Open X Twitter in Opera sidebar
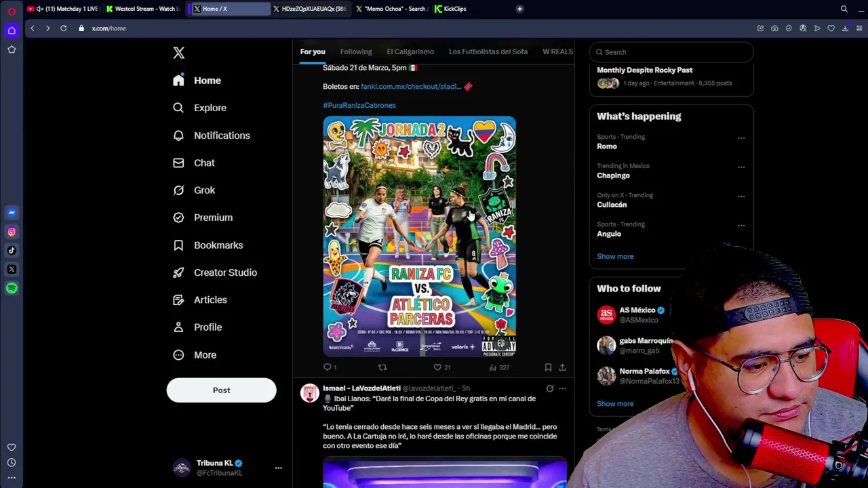Image resolution: width=868 pixels, height=488 pixels. click(12, 270)
